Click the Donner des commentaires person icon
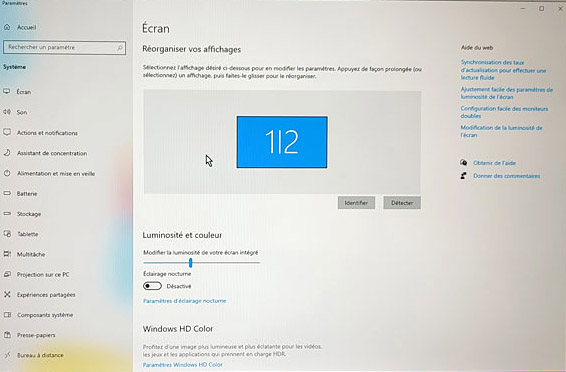This screenshot has height=372, width=566. click(x=463, y=176)
